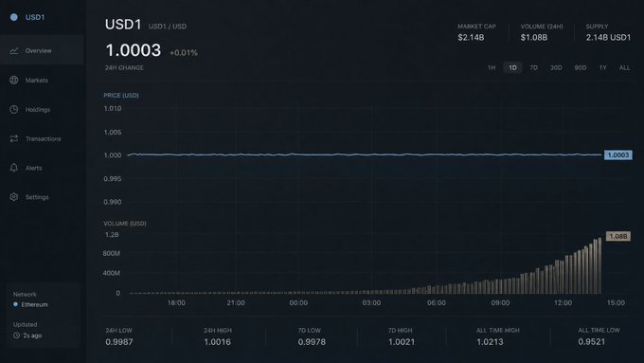Click the USD1 / USD pair label
The height and width of the screenshot is (363, 644).
click(x=168, y=27)
